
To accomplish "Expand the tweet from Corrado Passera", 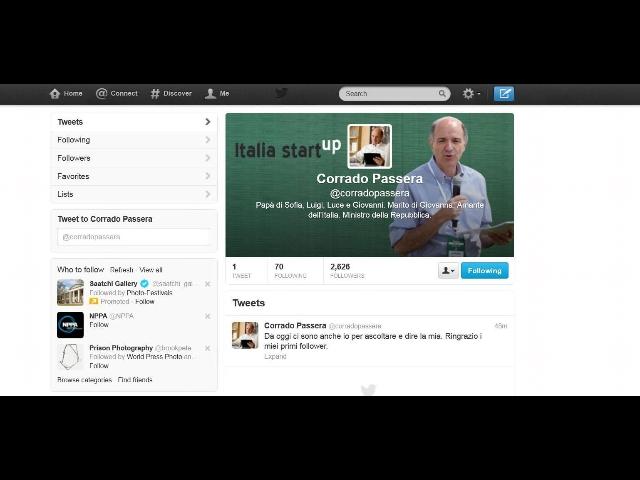I will point(275,356).
